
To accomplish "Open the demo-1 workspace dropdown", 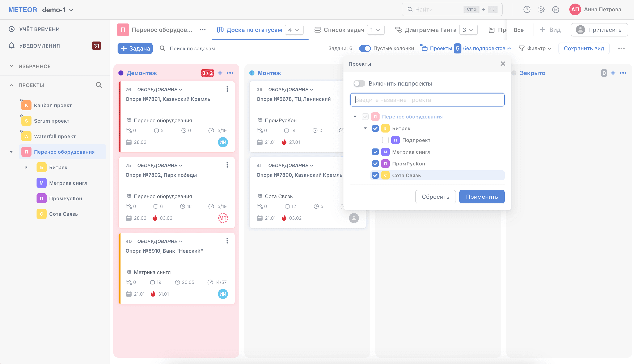I will pyautogui.click(x=58, y=10).
